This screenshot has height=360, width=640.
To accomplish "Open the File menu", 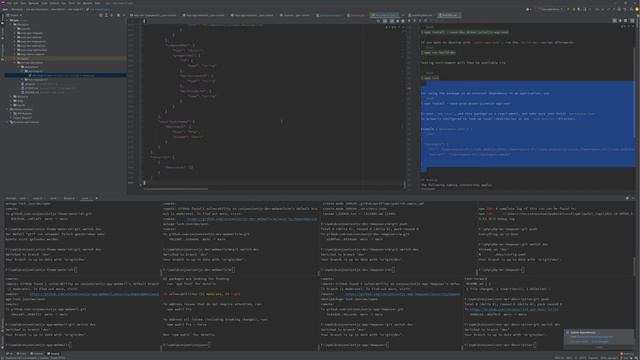I will 9,3.
